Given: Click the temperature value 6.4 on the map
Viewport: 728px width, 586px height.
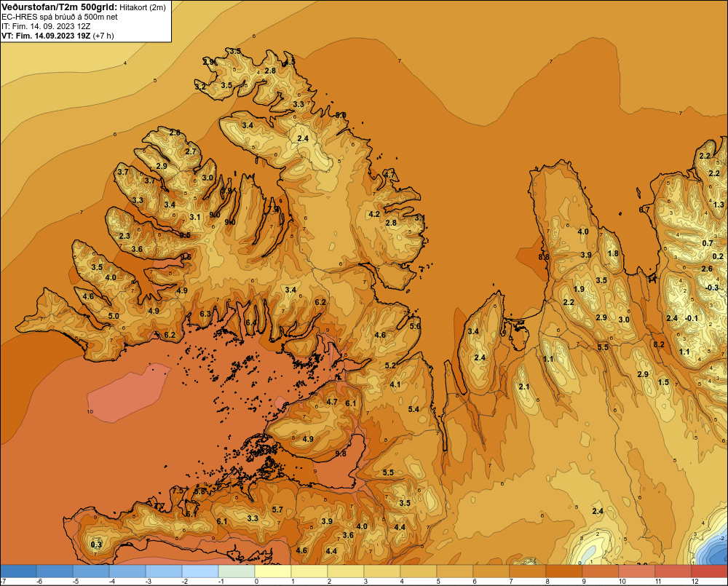Looking at the screenshot, I should click(x=251, y=322).
